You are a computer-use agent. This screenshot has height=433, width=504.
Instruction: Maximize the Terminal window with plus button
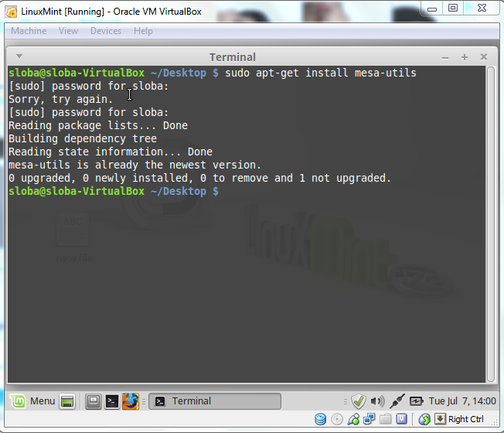click(464, 57)
